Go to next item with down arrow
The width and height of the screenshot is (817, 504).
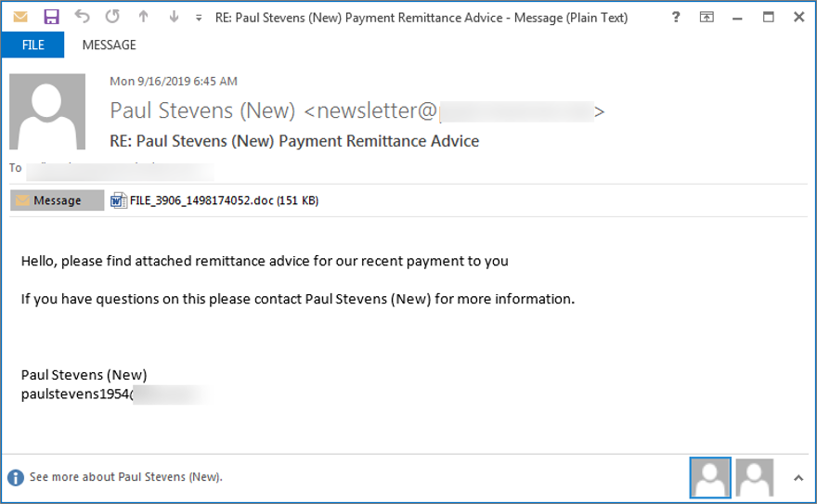click(x=174, y=17)
